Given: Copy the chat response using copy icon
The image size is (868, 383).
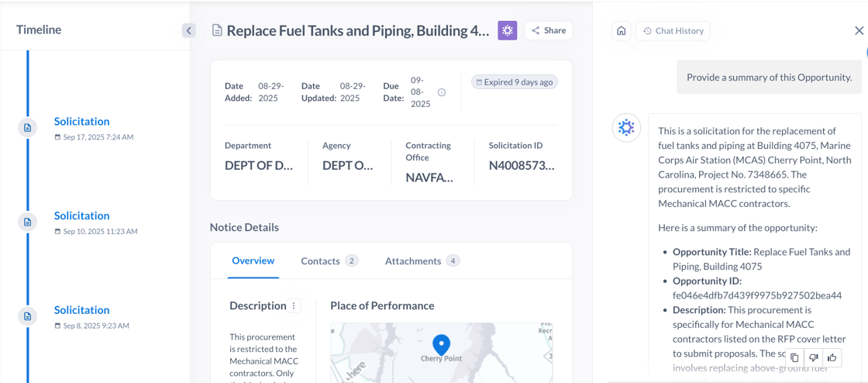Looking at the screenshot, I should coord(794,357).
